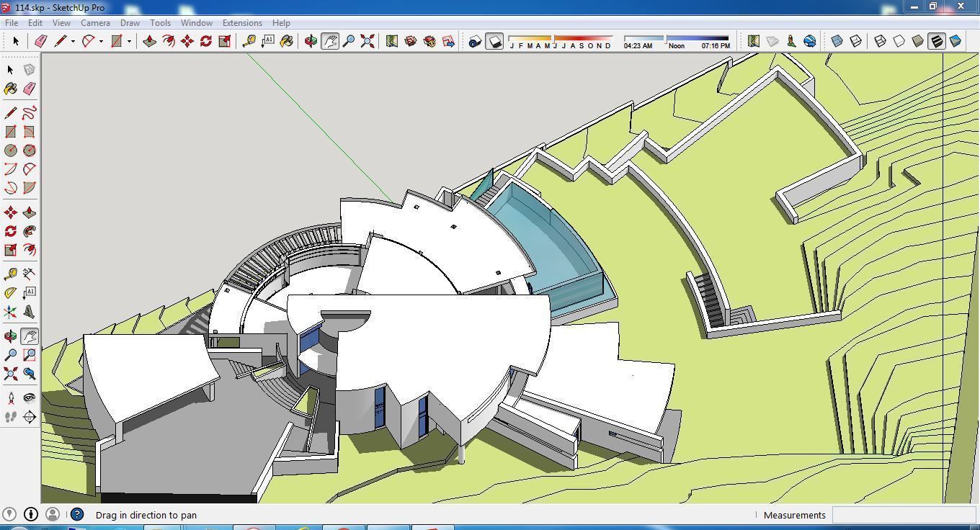Choose the Zoom Extents tool in the top toolbar
Viewport: 980px width, 530px height.
[x=367, y=41]
